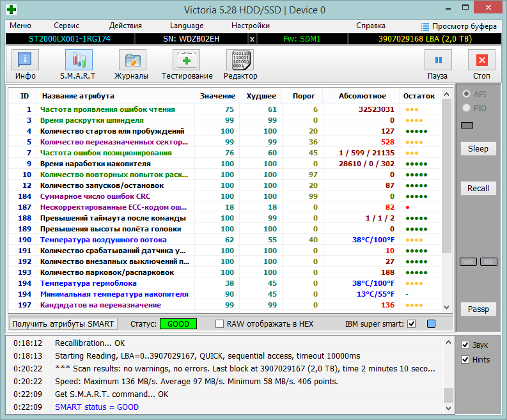507x420 pixels.
Task: Select row Частота ошибок позиционирования
Action: 224,153
